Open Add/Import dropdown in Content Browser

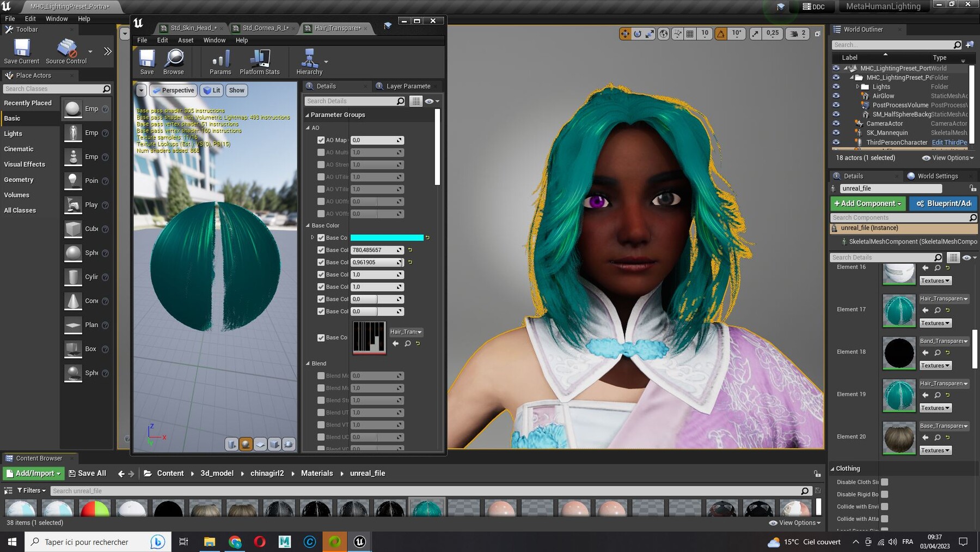(33, 474)
